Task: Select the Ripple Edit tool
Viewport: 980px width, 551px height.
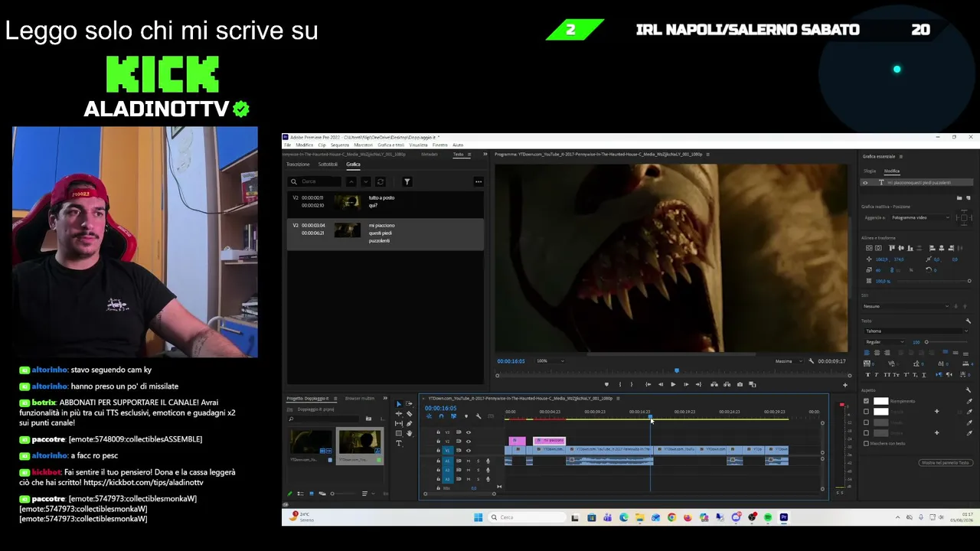Action: point(398,414)
